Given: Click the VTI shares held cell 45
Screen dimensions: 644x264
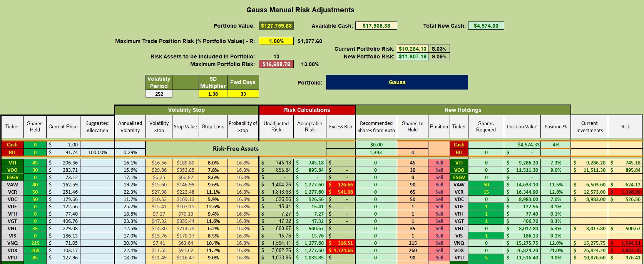Looking at the screenshot, I should 35,163.
